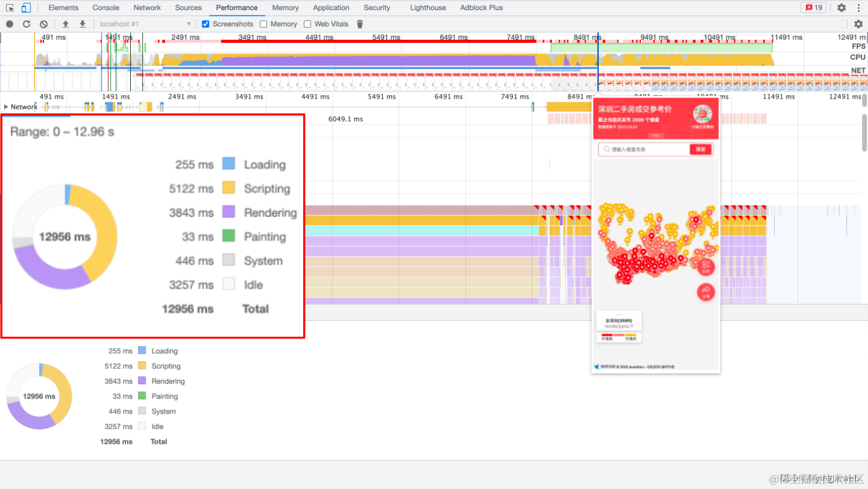This screenshot has height=489, width=868.
Task: Expand the Network track triangle
Action: tap(6, 107)
